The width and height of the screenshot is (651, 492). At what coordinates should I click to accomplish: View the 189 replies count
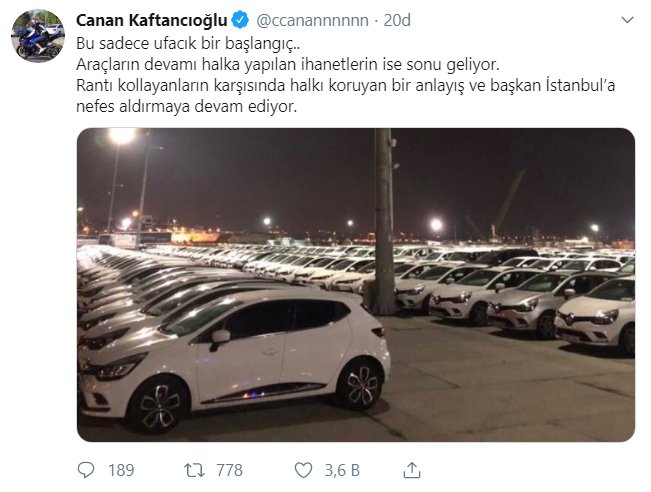click(121, 470)
